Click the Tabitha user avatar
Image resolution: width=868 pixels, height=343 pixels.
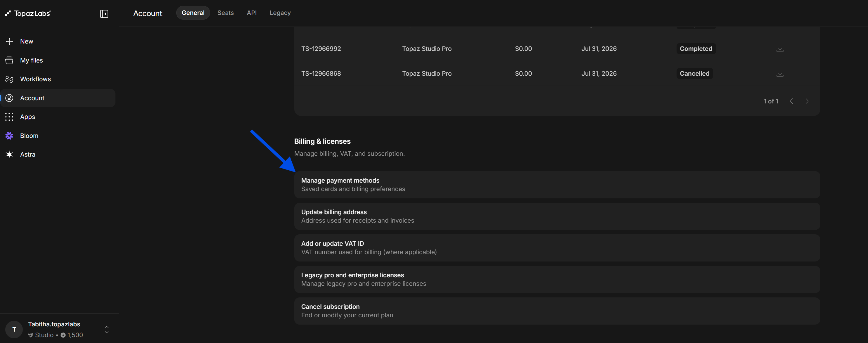point(14,330)
